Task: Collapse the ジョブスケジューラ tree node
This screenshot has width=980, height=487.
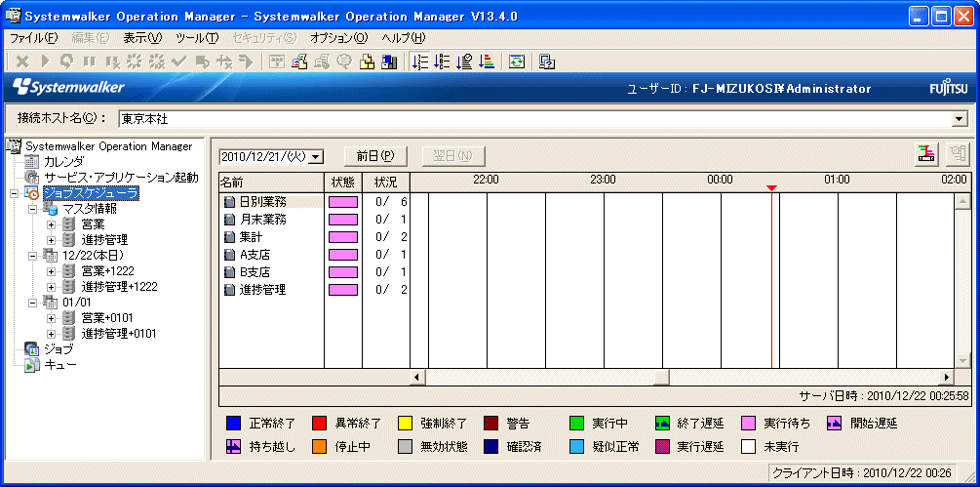Action: (x=15, y=193)
